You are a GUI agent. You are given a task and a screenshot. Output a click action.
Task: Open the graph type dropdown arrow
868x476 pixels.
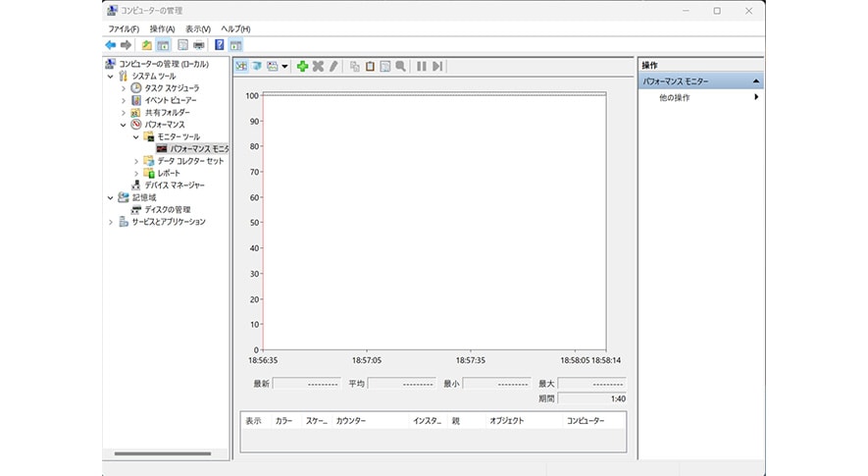click(x=284, y=67)
